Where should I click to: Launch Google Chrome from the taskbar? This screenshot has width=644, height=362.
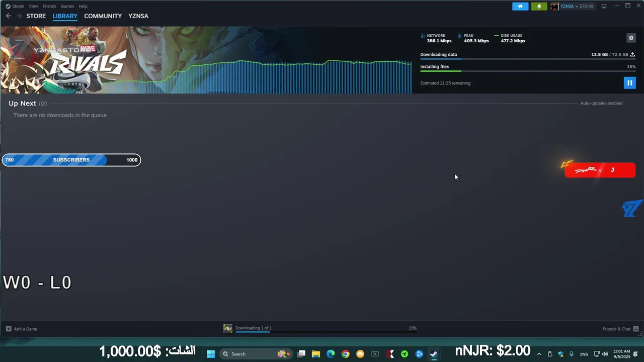[345, 354]
